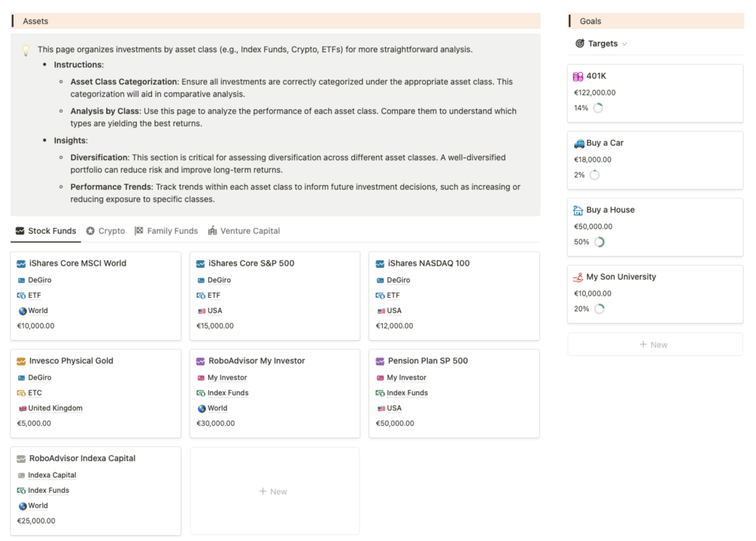Add a new goal under Targets
The width and height of the screenshot is (756, 541).
[654, 345]
